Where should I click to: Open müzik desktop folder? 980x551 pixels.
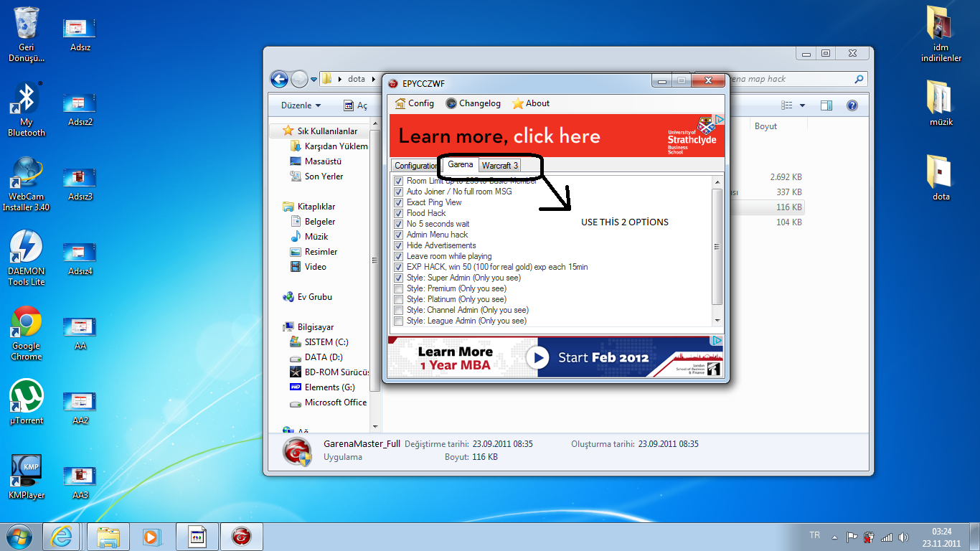941,103
